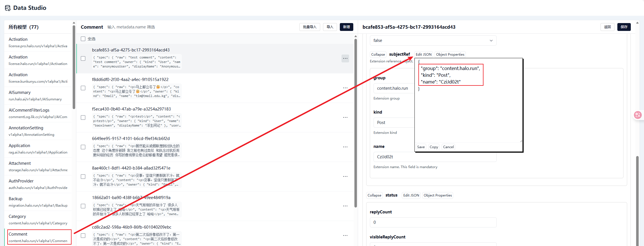Open the dropdown showing false
Viewport: 644px width, 246px height.
click(x=433, y=40)
